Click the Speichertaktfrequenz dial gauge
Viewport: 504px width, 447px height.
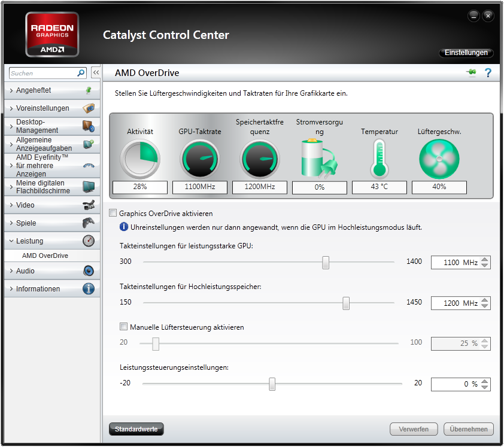point(260,159)
